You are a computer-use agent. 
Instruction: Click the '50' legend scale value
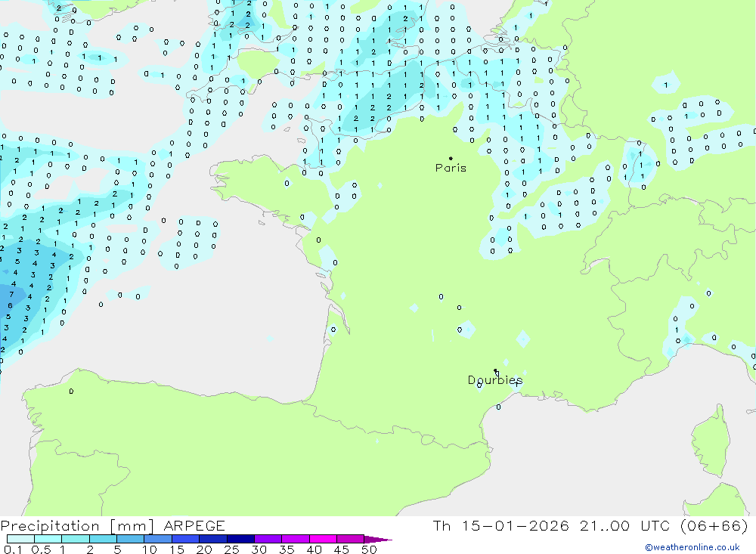pos(369,549)
